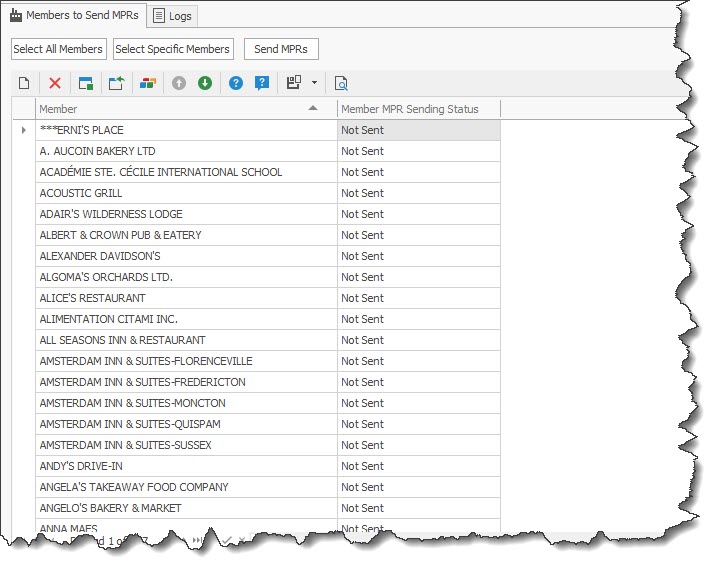722x572 pixels.
Task: Open help with the blue question circle
Action: click(x=236, y=83)
